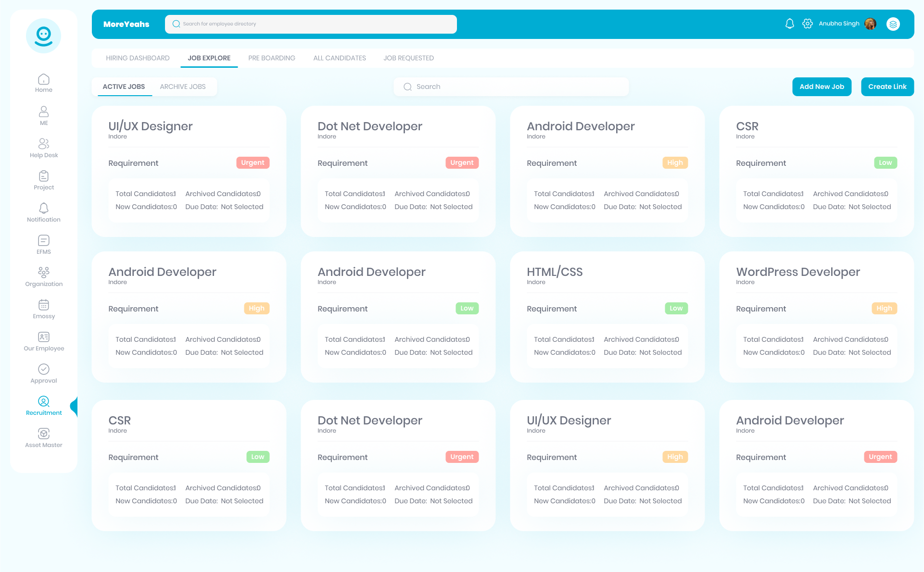Viewport: 924px width, 572px height.
Task: Click Urgent badge on bottom Dot Net Developer card
Action: (x=462, y=457)
